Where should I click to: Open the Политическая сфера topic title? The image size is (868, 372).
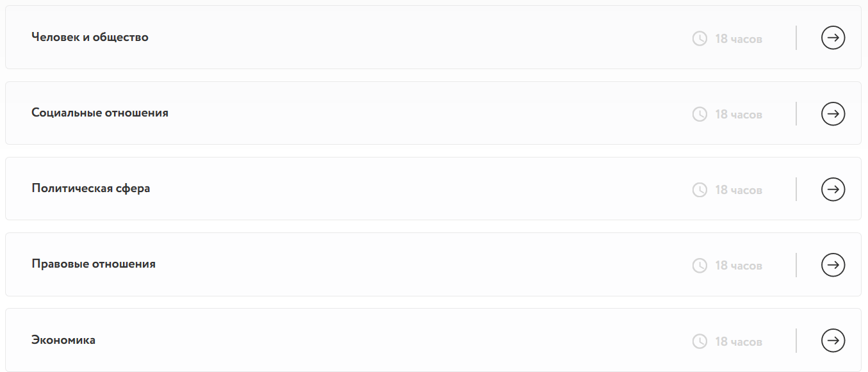pyautogui.click(x=91, y=188)
